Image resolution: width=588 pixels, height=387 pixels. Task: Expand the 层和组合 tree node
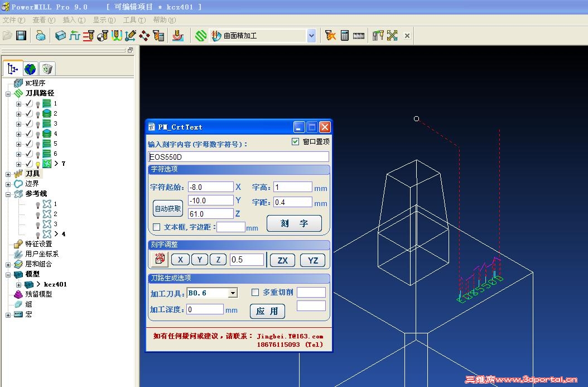(8, 265)
